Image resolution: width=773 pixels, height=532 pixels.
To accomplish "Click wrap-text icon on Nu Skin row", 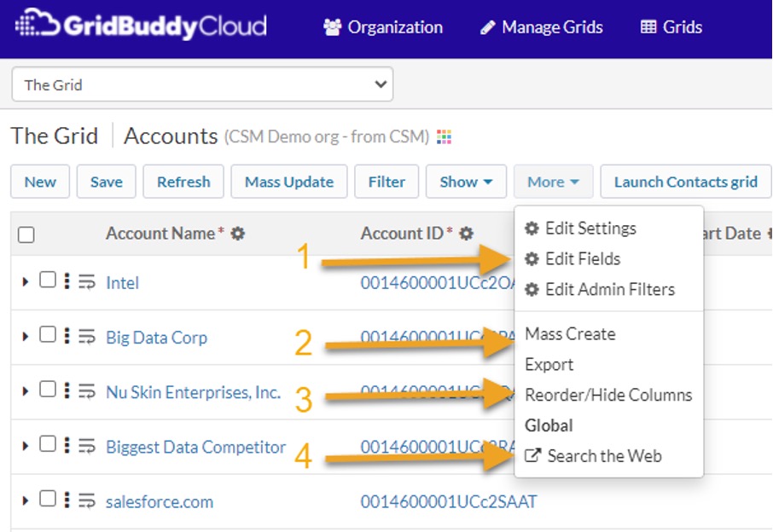I will tap(87, 391).
